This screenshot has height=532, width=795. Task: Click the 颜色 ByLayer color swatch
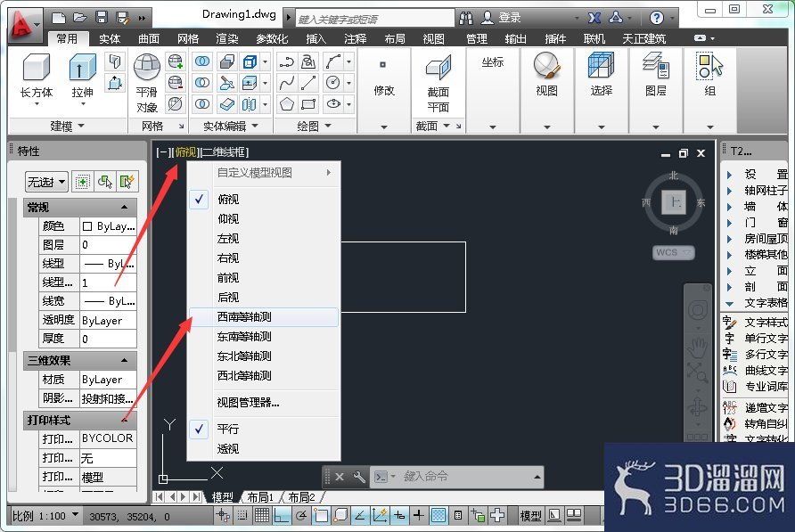point(87,226)
